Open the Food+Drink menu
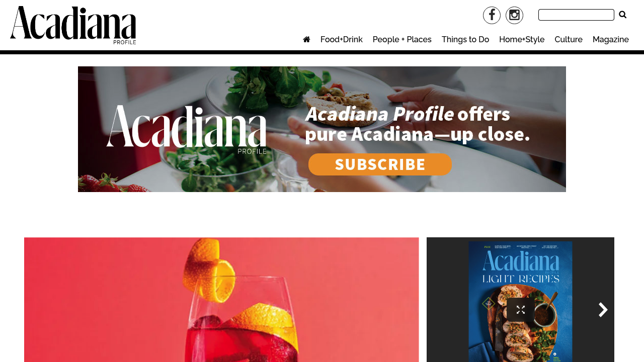The image size is (644, 362). tap(341, 39)
